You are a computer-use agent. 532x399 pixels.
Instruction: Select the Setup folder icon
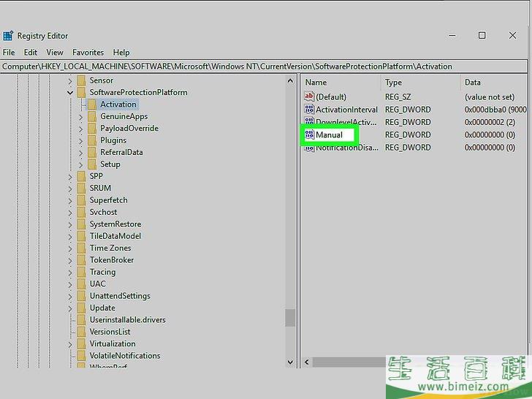point(92,164)
